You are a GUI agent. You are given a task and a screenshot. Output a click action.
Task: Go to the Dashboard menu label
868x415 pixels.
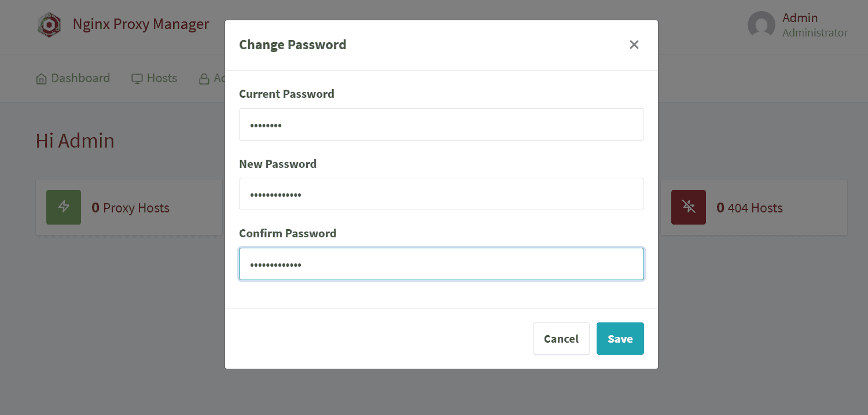click(x=80, y=78)
